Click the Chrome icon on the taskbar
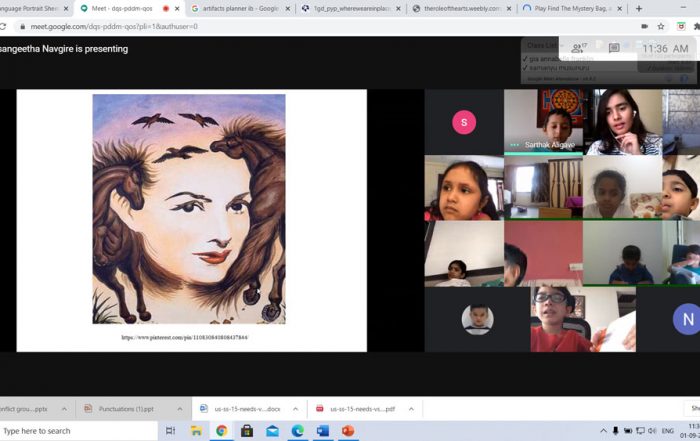The width and height of the screenshot is (700, 441). pos(221,431)
